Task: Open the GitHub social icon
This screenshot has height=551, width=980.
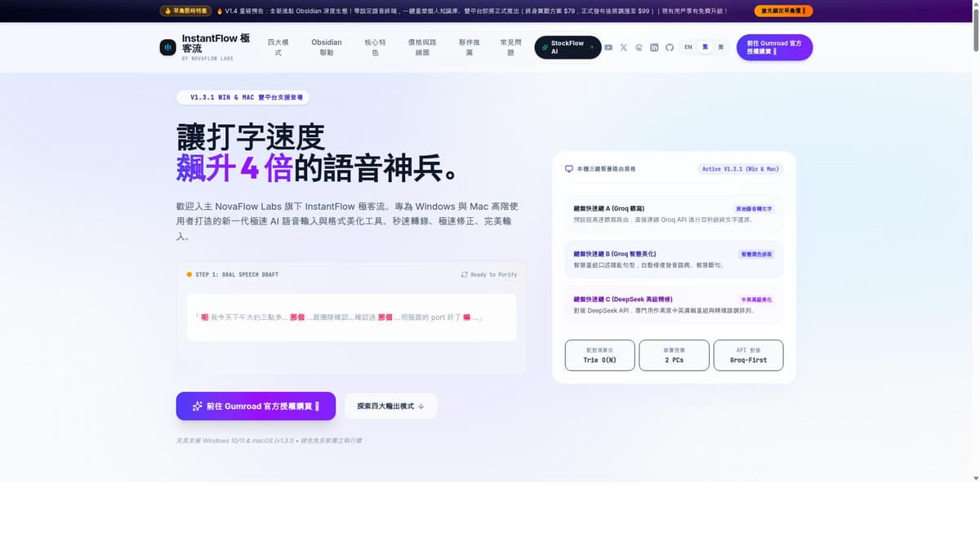Action: tap(670, 47)
